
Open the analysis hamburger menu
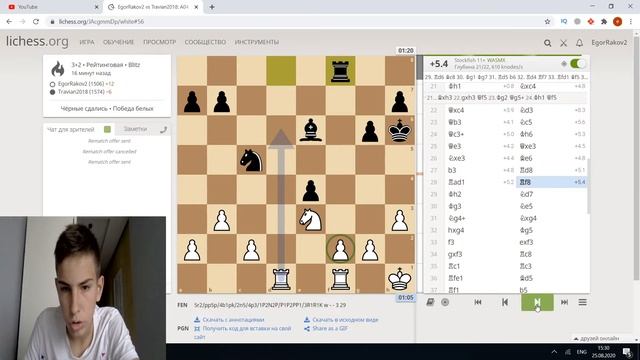coord(582,302)
